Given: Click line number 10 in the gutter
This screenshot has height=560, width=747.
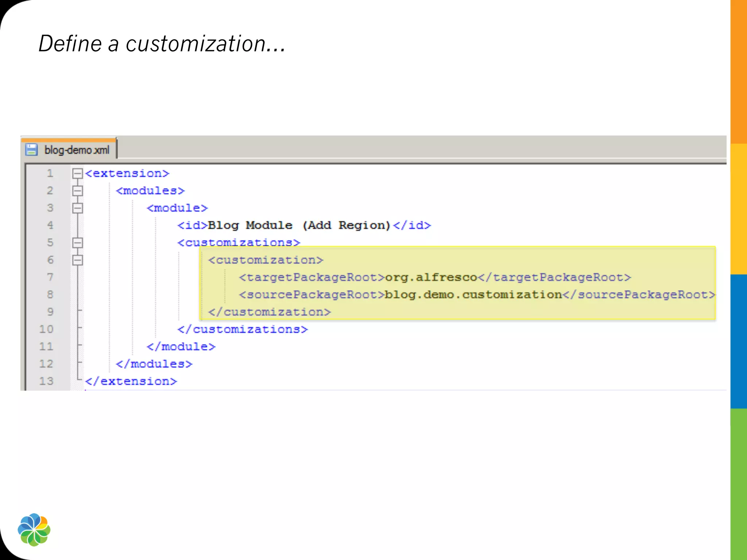Looking at the screenshot, I should click(46, 329).
